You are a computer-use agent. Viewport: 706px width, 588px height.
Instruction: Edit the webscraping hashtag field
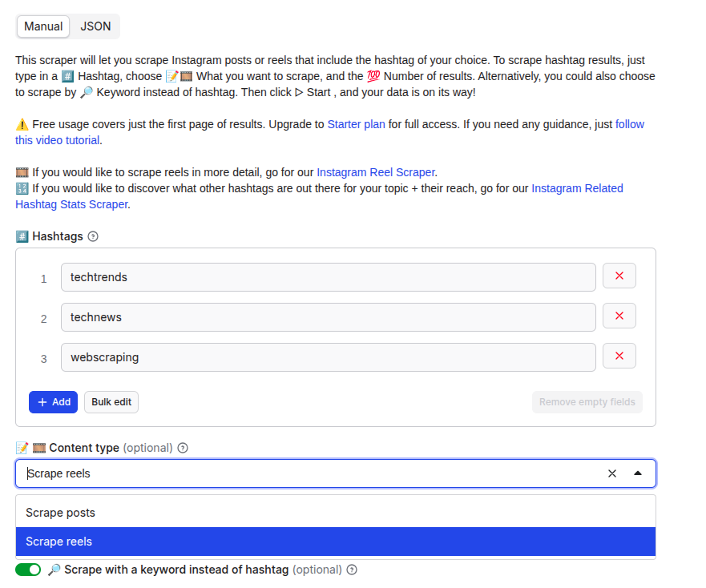tap(329, 357)
